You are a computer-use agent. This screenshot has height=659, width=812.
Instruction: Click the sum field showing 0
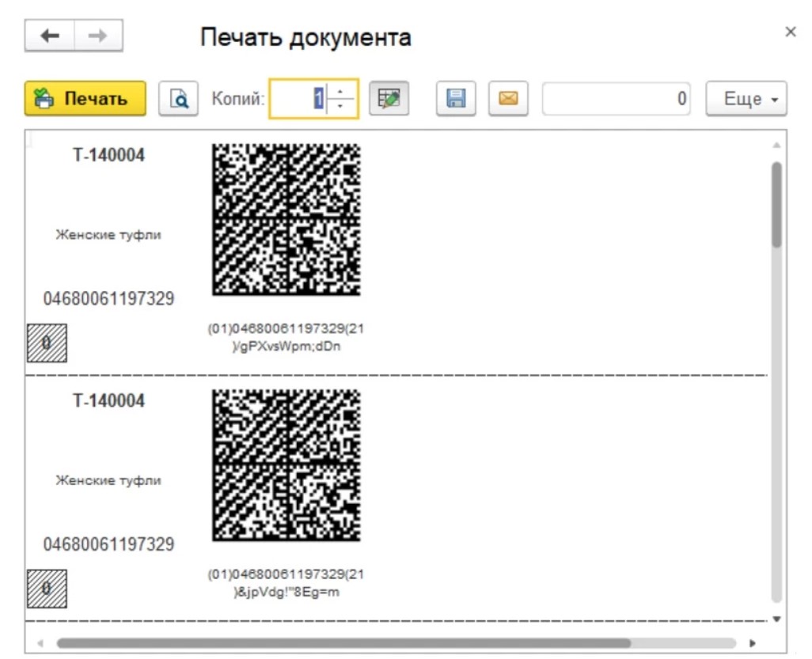pos(616,99)
